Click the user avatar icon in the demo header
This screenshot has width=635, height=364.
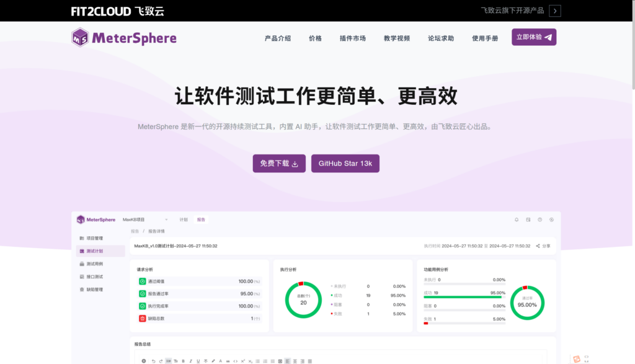click(x=551, y=220)
